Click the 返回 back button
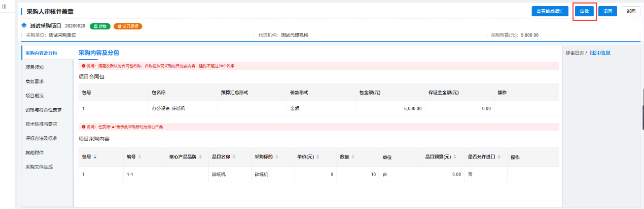644x209 pixels. 631,11
